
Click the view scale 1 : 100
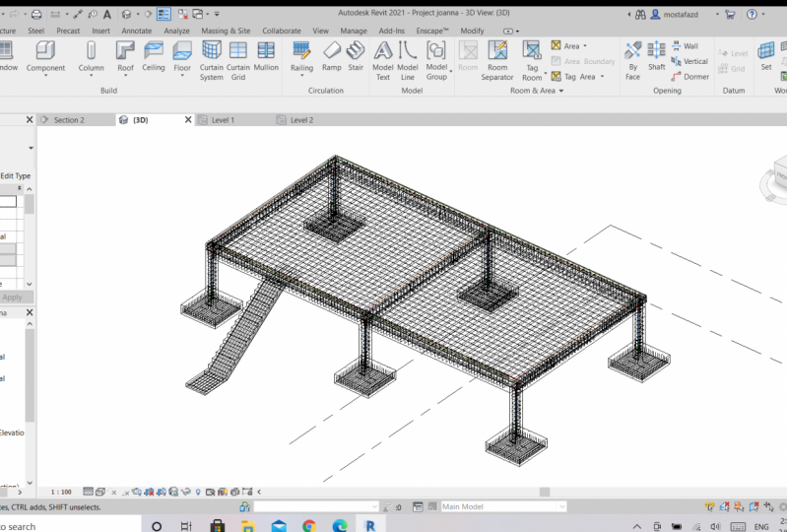pos(61,492)
